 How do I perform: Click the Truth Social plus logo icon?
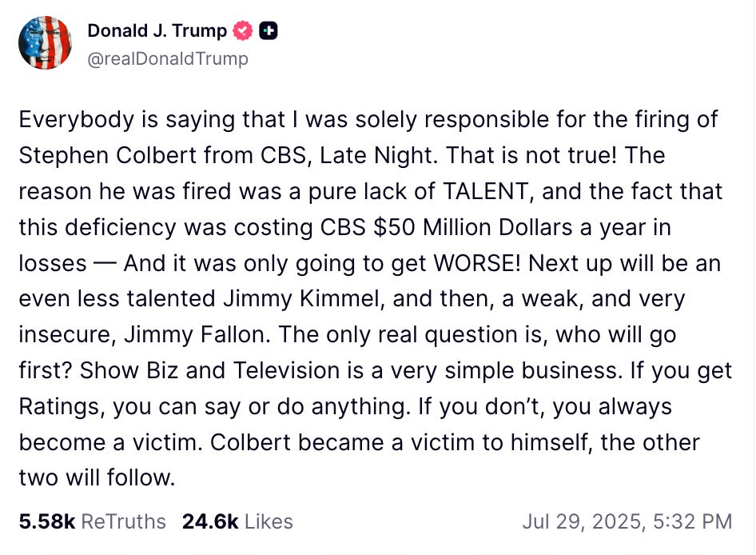tap(269, 30)
